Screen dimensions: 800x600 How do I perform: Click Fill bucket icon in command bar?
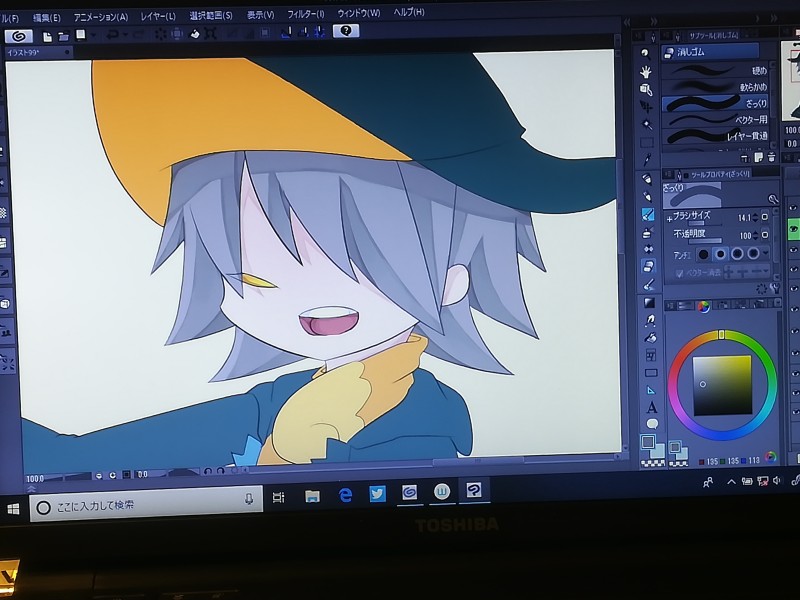[194, 34]
